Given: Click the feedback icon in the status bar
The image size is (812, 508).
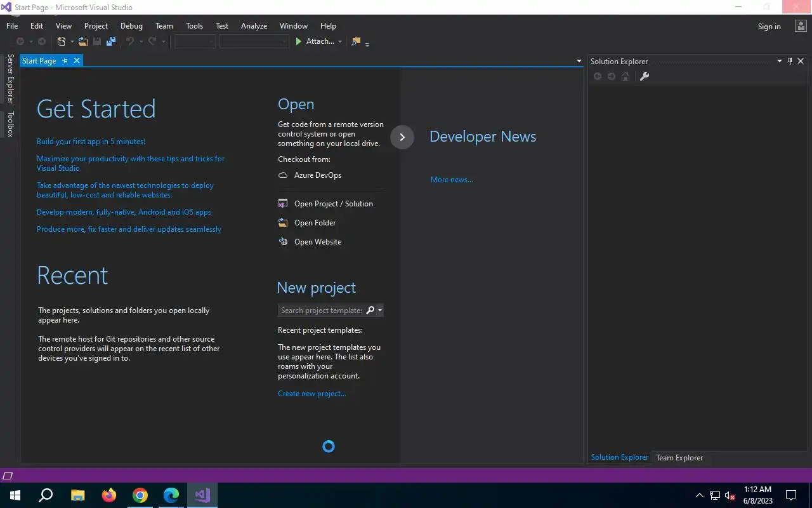Looking at the screenshot, I should [x=8, y=476].
